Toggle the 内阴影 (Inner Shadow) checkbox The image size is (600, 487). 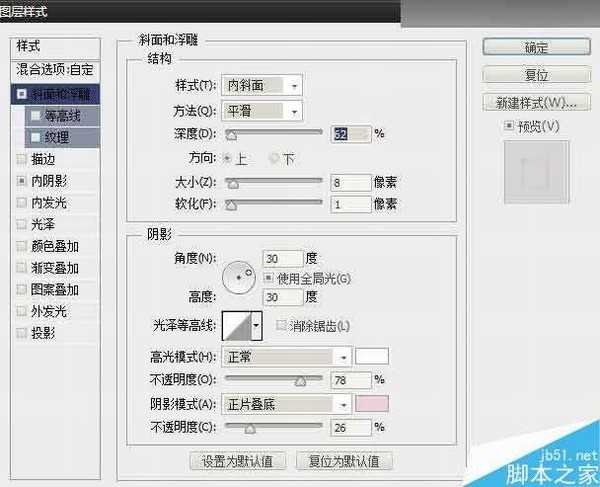point(22,180)
